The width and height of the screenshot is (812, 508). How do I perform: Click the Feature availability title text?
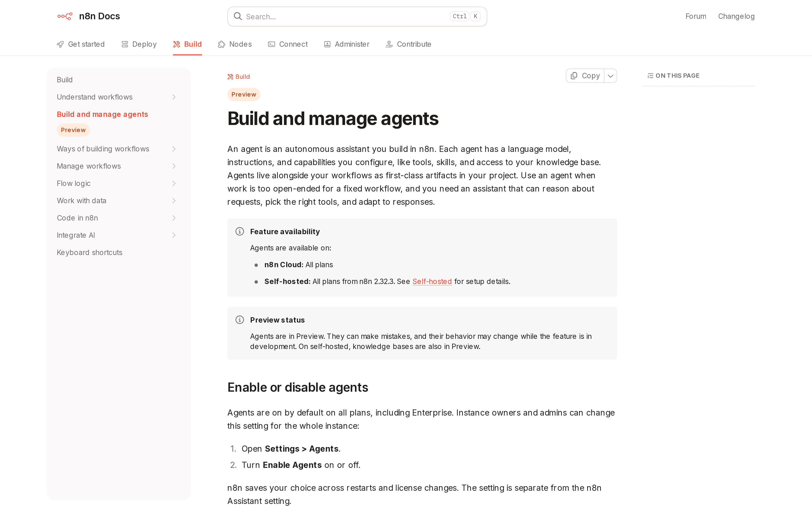285,231
